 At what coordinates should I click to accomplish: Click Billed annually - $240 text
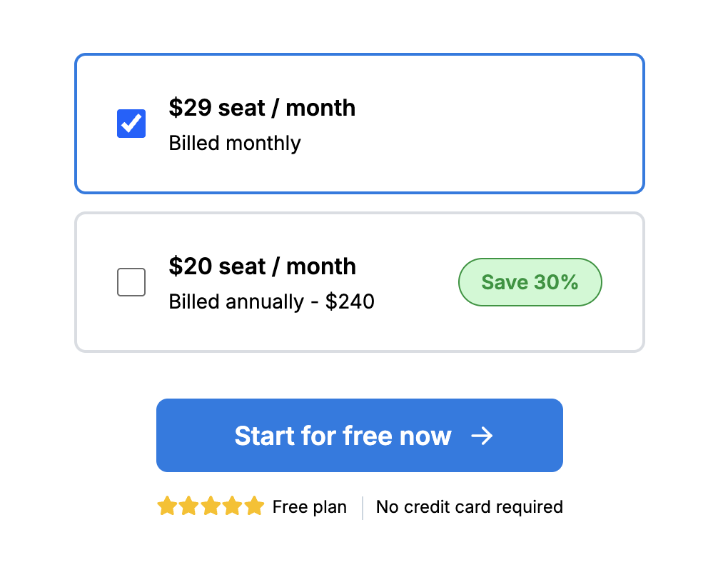pos(271,301)
